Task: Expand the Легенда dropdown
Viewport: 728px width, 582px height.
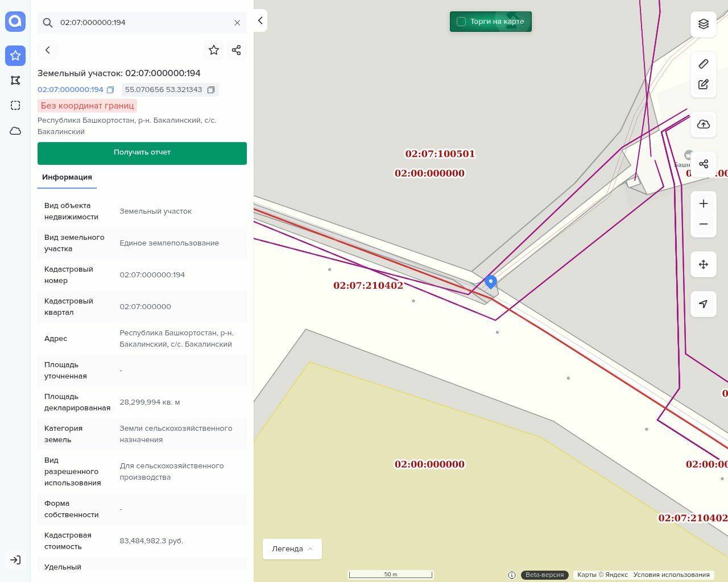Action: tap(292, 549)
